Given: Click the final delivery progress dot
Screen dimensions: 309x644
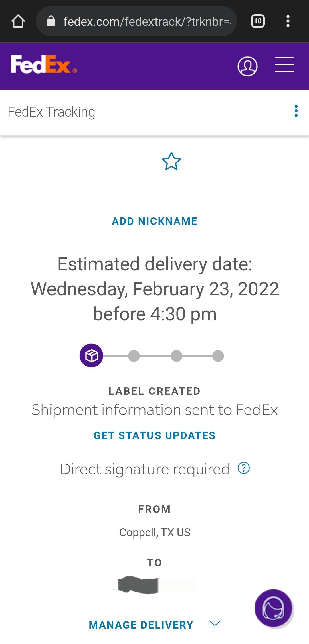Looking at the screenshot, I should point(218,356).
